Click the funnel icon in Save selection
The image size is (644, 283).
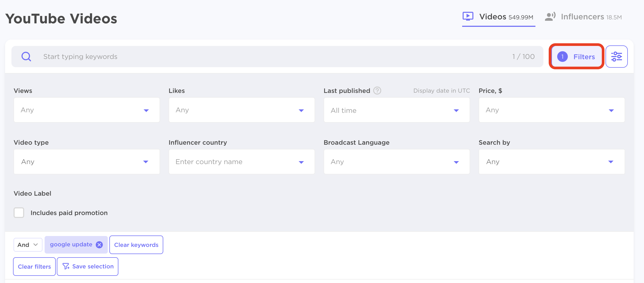[66, 266]
